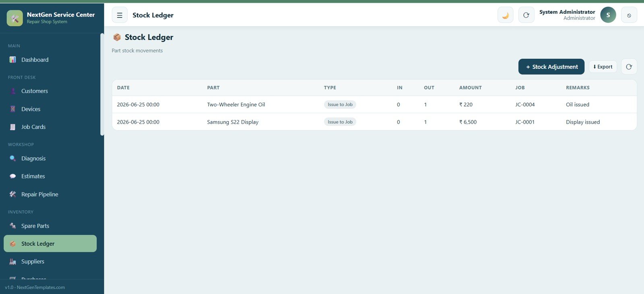Click the TYPE column header
Screen dimensions: 644x294
pos(330,88)
